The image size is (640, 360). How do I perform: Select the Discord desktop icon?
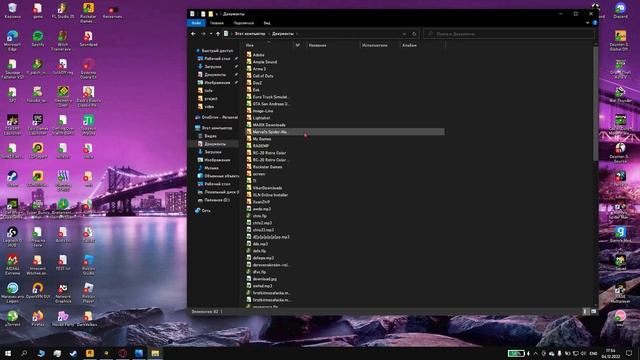point(620,11)
